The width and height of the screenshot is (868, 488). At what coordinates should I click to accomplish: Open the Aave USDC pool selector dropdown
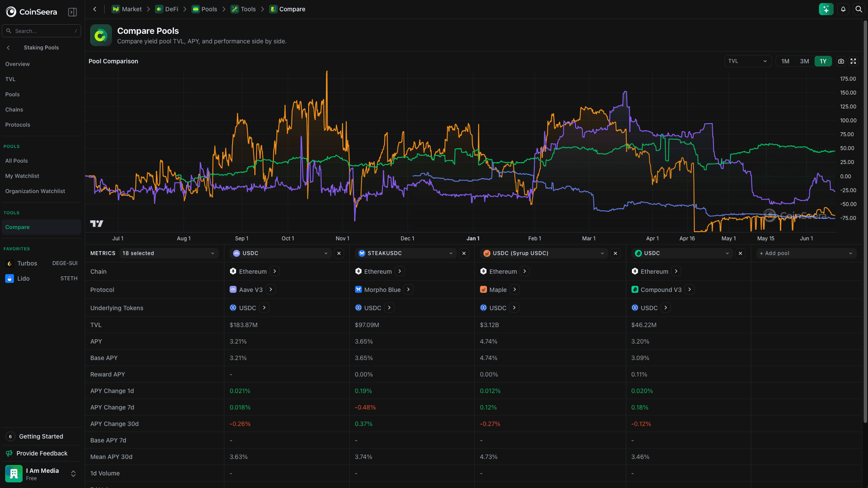point(281,253)
